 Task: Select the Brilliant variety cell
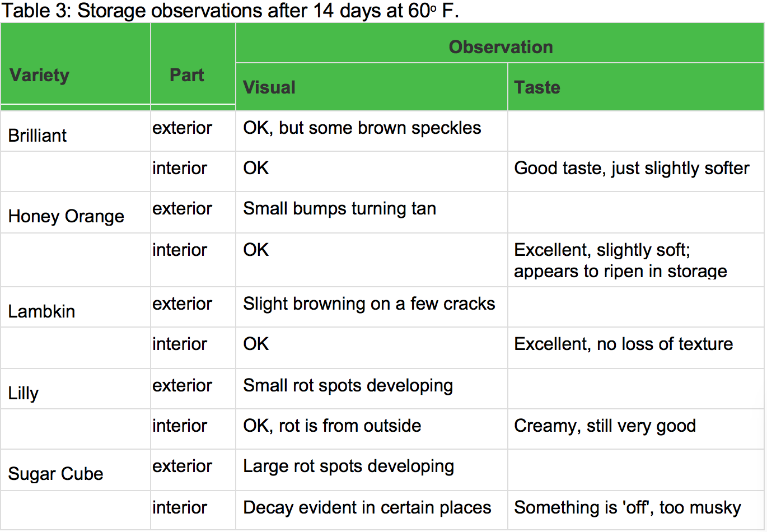coord(38,136)
